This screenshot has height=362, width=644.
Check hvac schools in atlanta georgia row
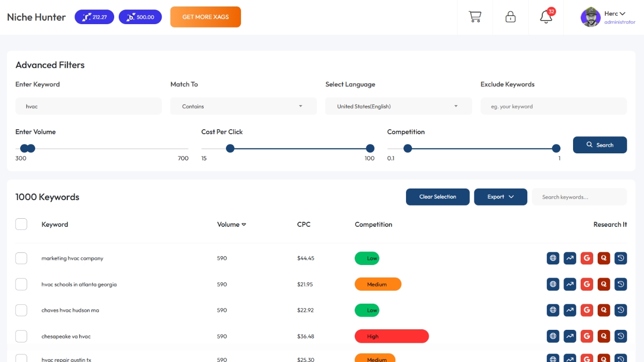[21, 284]
